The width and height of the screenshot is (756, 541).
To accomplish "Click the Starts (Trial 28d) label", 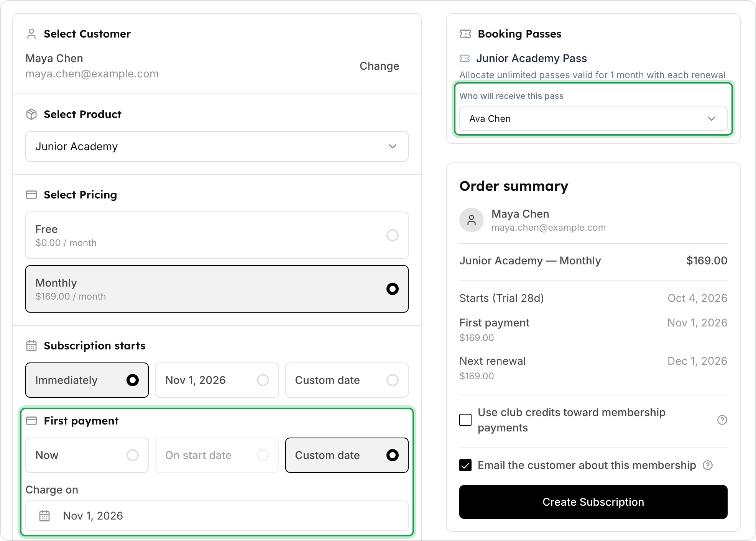I will pyautogui.click(x=501, y=298).
